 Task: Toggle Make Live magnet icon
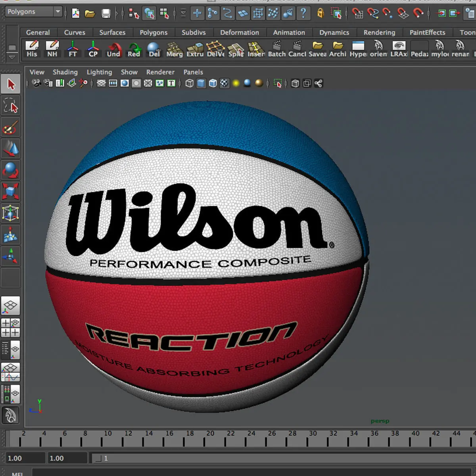(x=418, y=13)
